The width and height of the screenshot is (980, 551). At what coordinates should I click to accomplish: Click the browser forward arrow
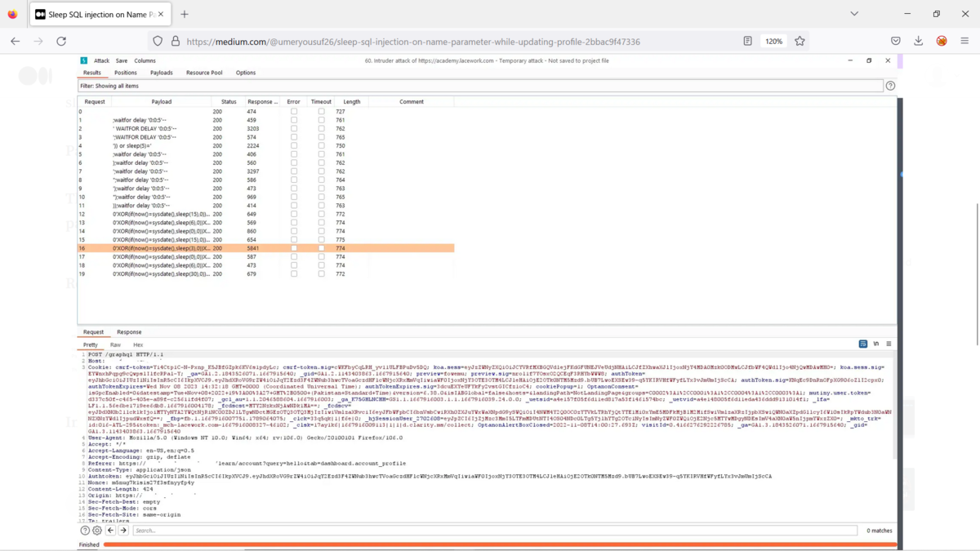(x=38, y=41)
